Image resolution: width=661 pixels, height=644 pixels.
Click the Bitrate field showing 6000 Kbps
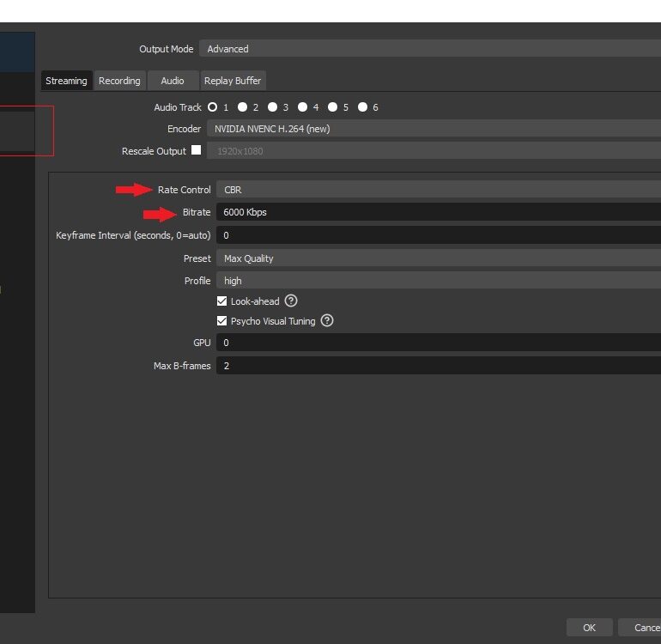[439, 212]
